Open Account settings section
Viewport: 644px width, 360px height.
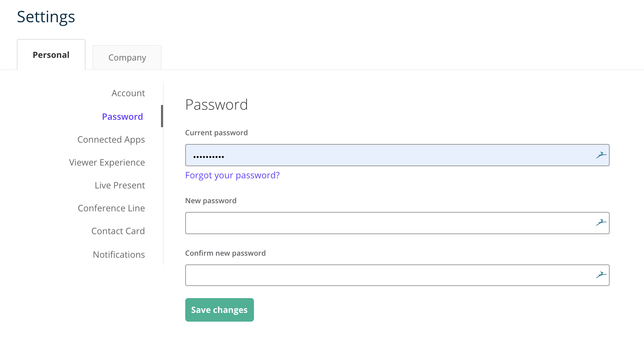128,93
